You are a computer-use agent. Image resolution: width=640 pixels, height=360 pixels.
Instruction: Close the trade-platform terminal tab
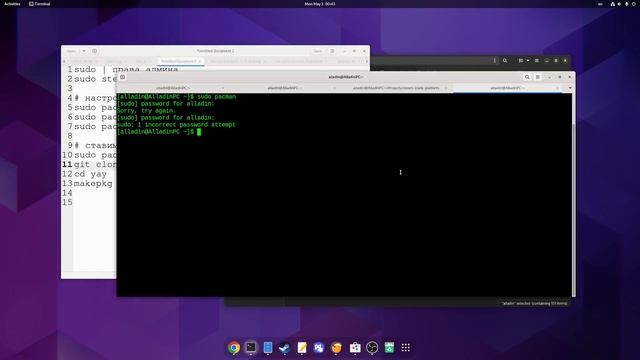tap(446, 88)
